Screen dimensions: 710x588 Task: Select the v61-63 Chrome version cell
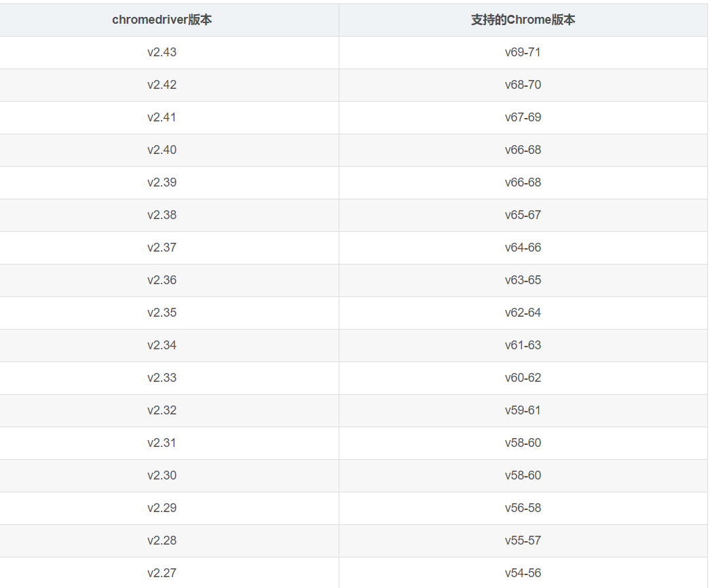tap(523, 346)
